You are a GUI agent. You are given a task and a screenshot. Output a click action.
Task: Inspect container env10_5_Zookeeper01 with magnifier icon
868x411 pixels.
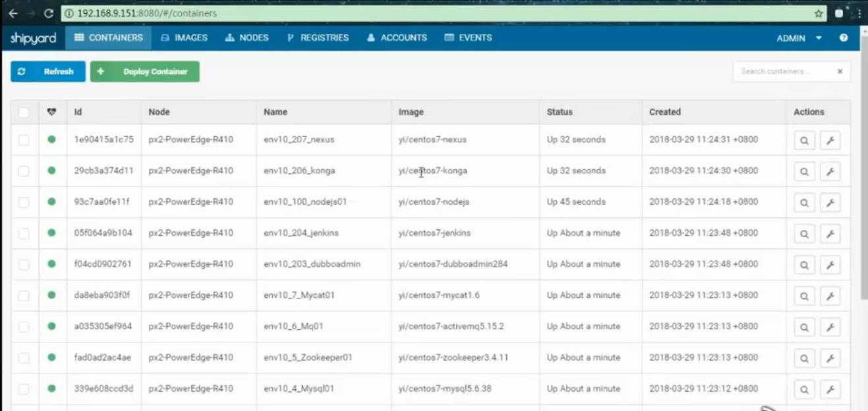point(804,358)
